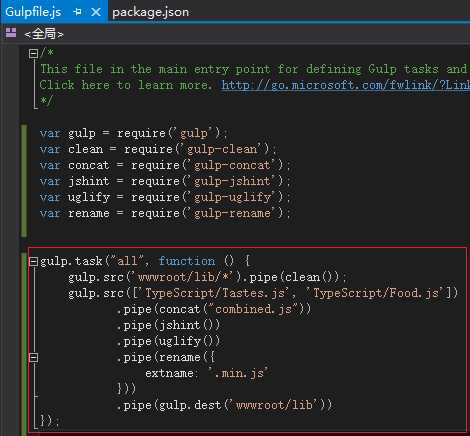Collapse the header comment block
The height and width of the screenshot is (436, 470).
coord(33,53)
